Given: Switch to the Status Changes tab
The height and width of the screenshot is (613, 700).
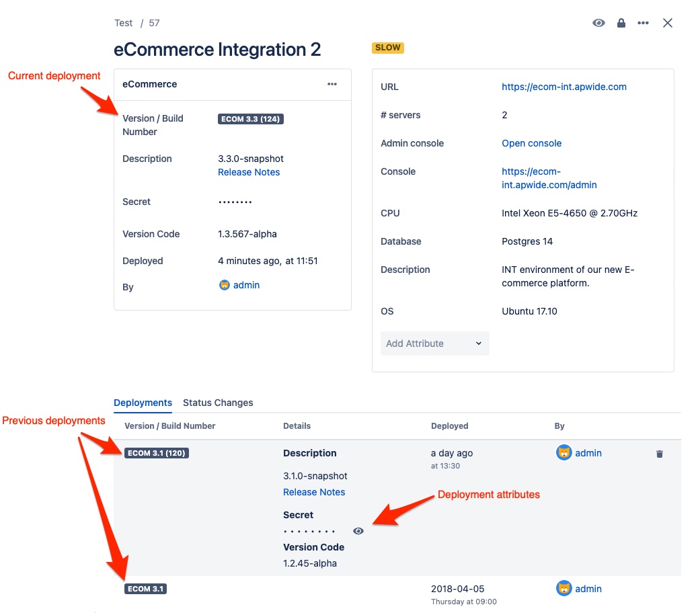Looking at the screenshot, I should [x=218, y=403].
